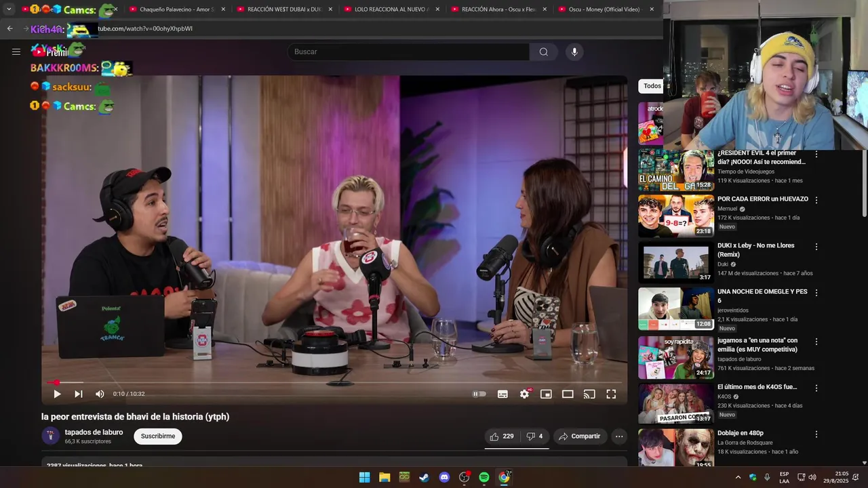Open DUKI x Leby No me Llores thumbnail

[x=676, y=262]
